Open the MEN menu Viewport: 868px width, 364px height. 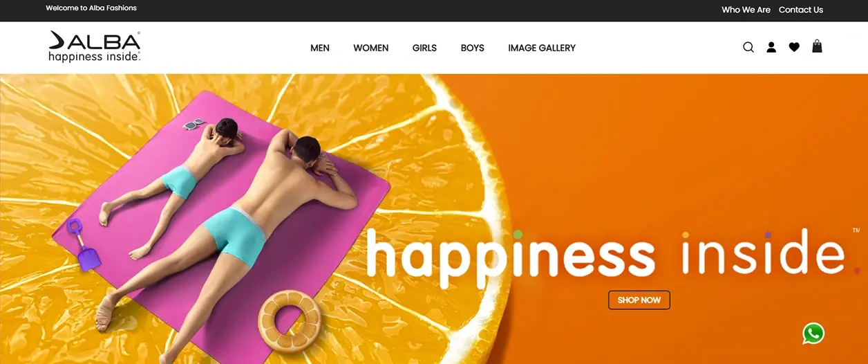(320, 48)
